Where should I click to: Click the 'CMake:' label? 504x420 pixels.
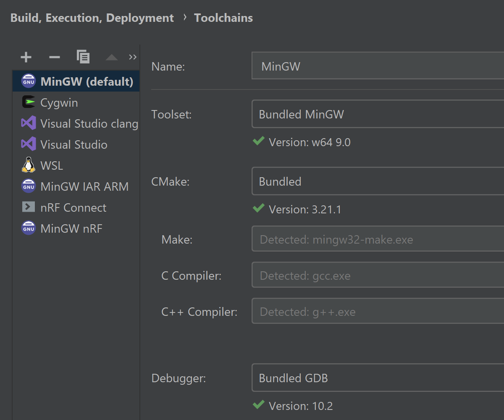pos(171,181)
